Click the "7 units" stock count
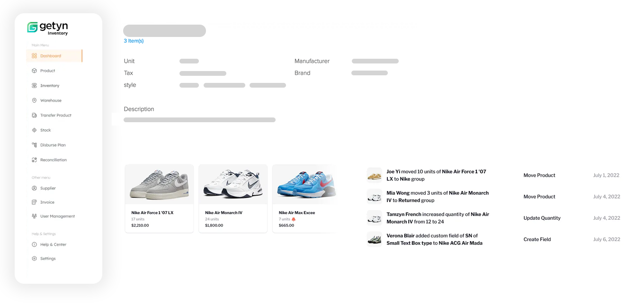The height and width of the screenshot is (306, 644). pyautogui.click(x=285, y=219)
